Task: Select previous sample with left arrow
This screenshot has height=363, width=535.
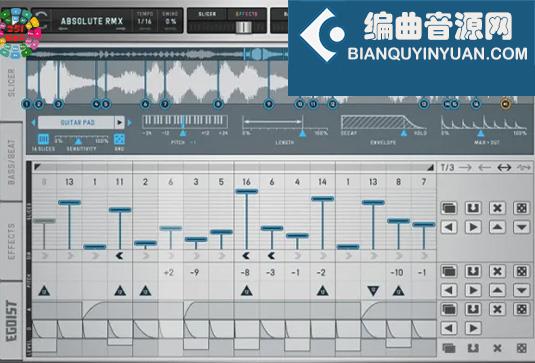Action: pyautogui.click(x=33, y=122)
